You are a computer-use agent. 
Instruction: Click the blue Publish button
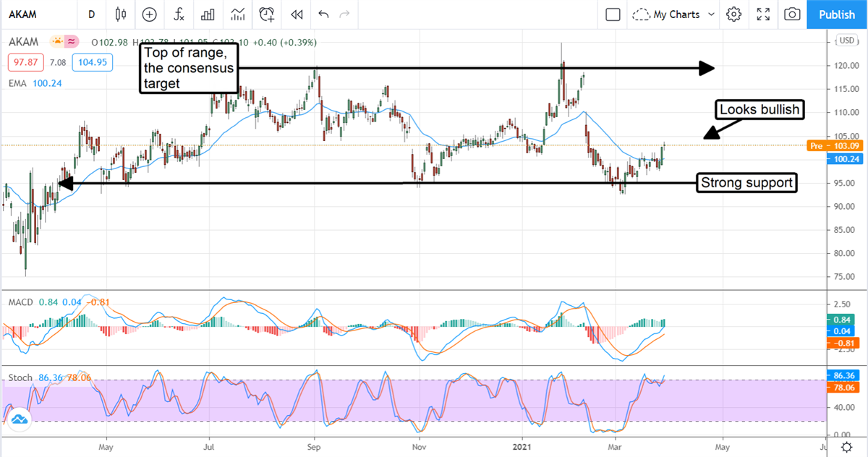click(837, 14)
